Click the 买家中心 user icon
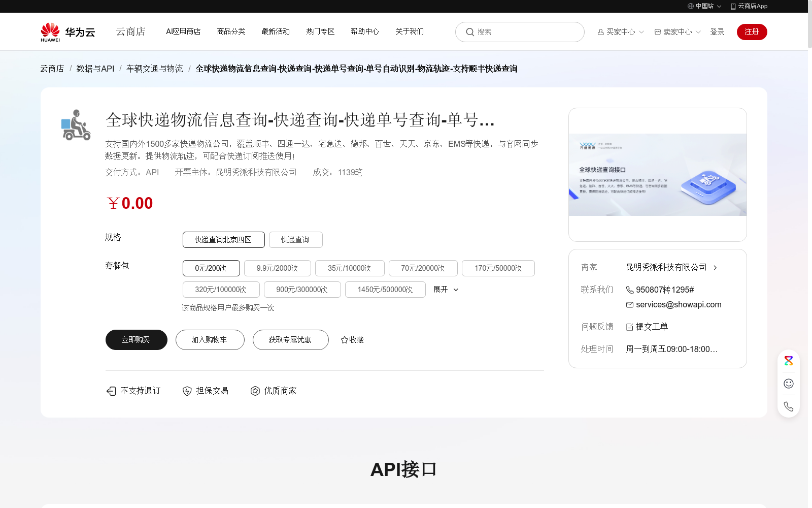Image resolution: width=812 pixels, height=508 pixels. click(x=601, y=32)
